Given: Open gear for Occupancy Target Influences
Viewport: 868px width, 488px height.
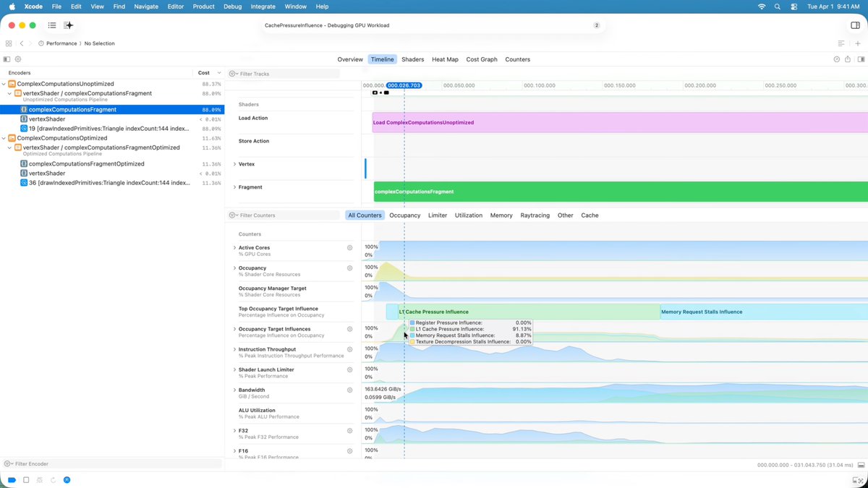Looking at the screenshot, I should click(x=349, y=329).
